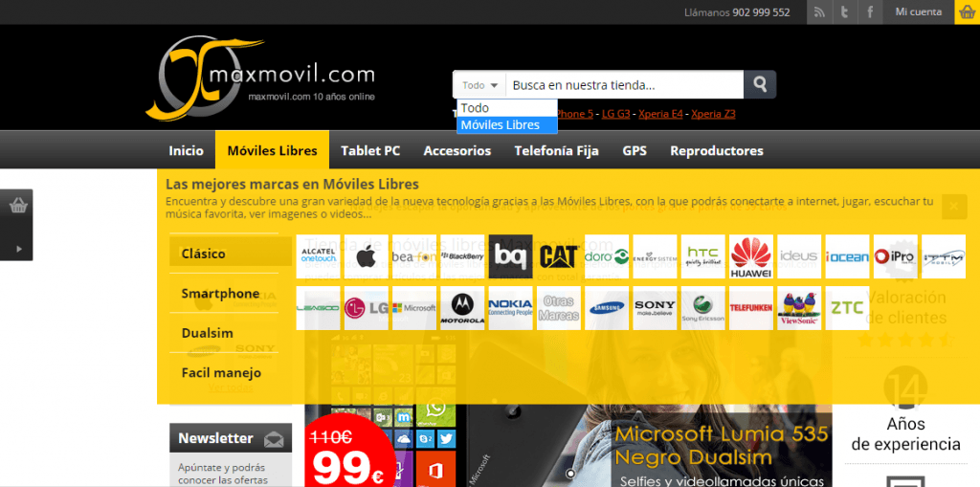This screenshot has width=980, height=487.
Task: Select the Apple brand logo
Action: 367,256
